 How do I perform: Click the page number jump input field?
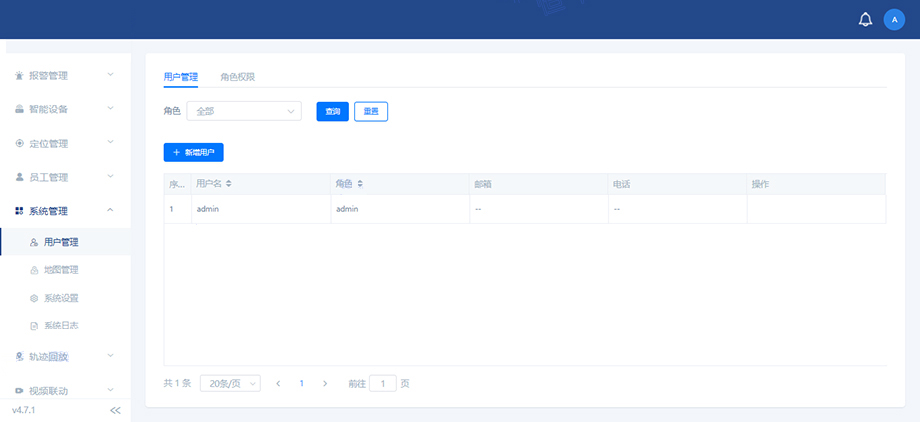pos(383,383)
